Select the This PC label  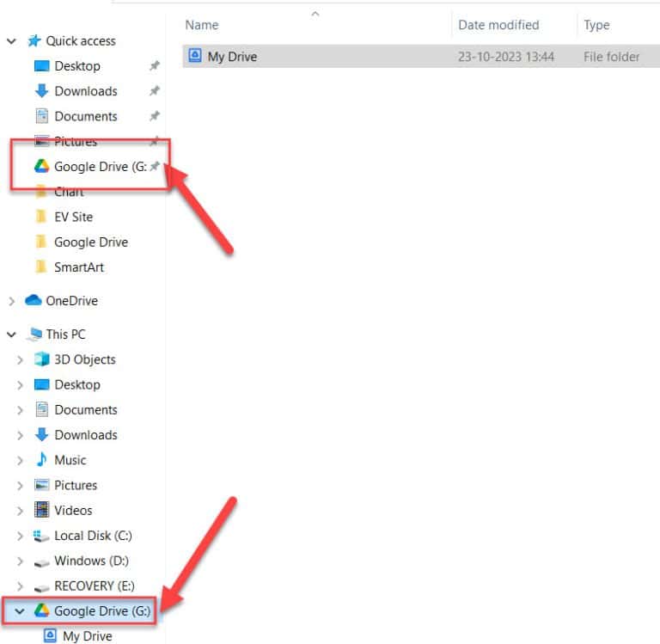pos(66,334)
